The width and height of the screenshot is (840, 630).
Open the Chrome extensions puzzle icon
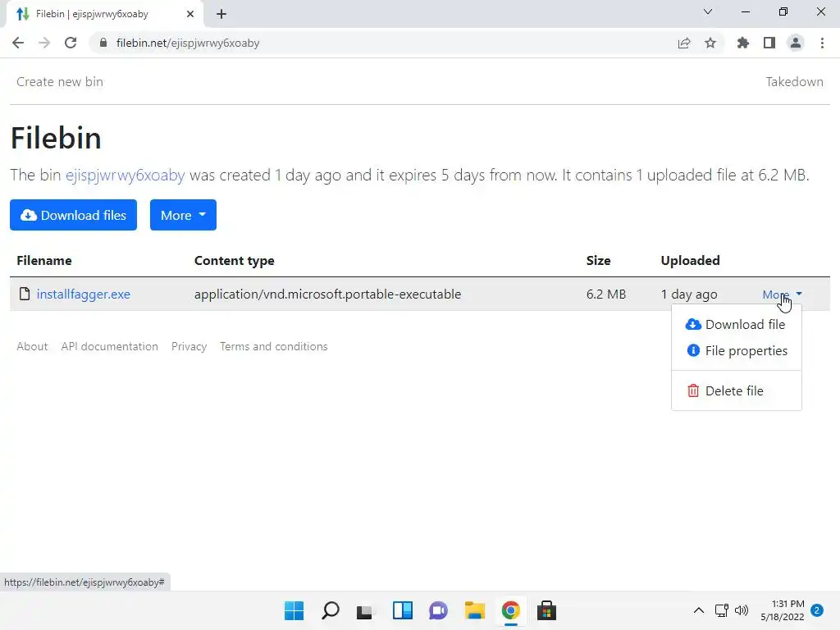[x=743, y=43]
